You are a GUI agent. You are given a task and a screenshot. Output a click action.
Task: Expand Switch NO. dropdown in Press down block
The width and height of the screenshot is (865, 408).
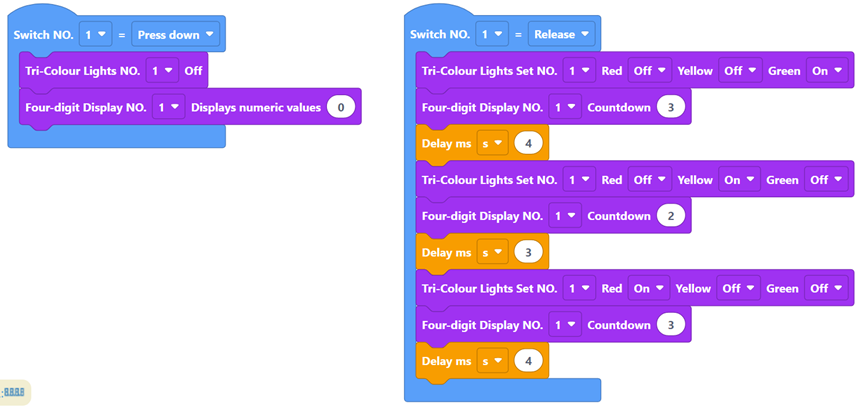coord(95,35)
